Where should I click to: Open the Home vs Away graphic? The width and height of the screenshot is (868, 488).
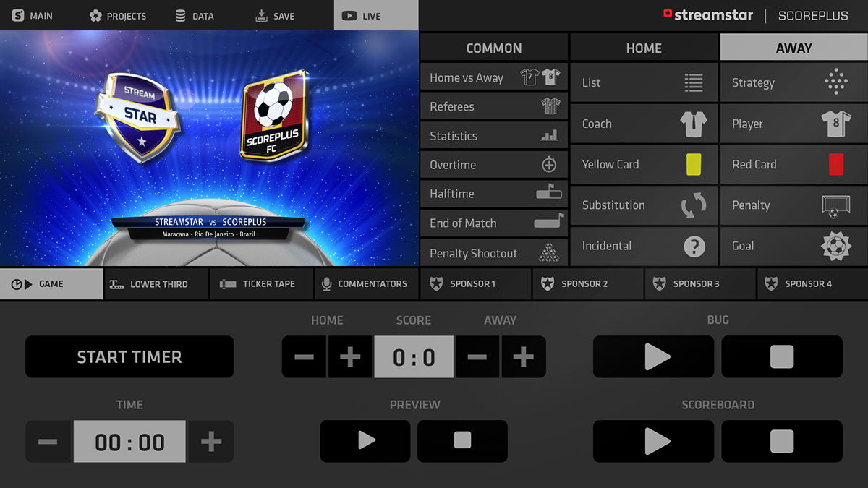pos(493,77)
